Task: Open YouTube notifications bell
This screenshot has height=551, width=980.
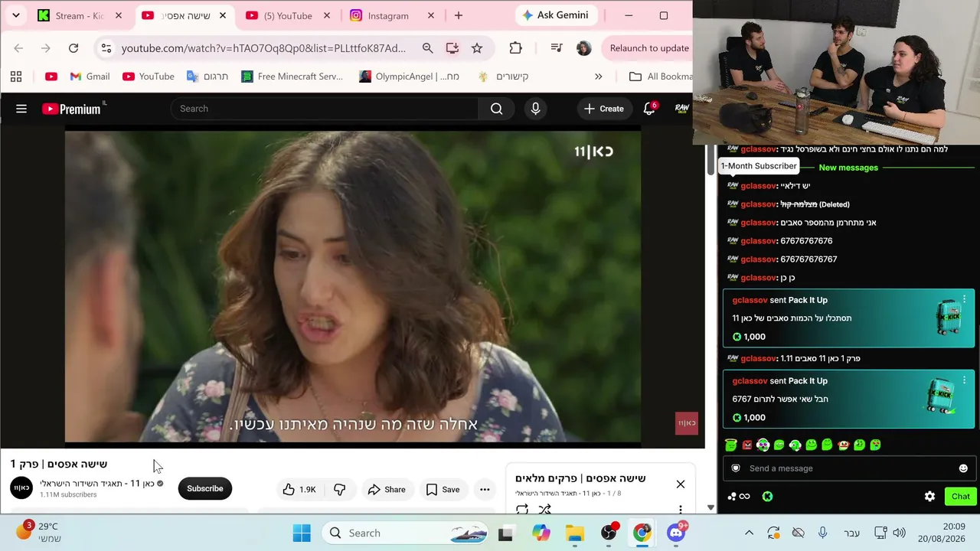Action: 649,109
